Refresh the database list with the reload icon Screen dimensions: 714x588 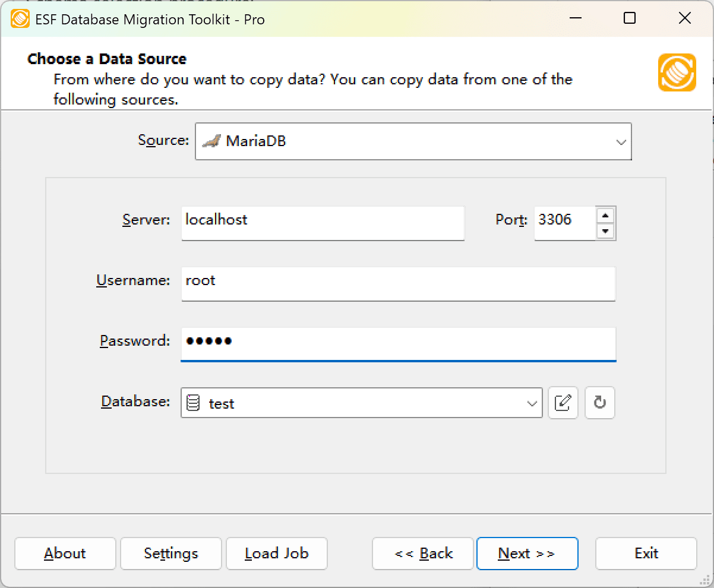(599, 403)
